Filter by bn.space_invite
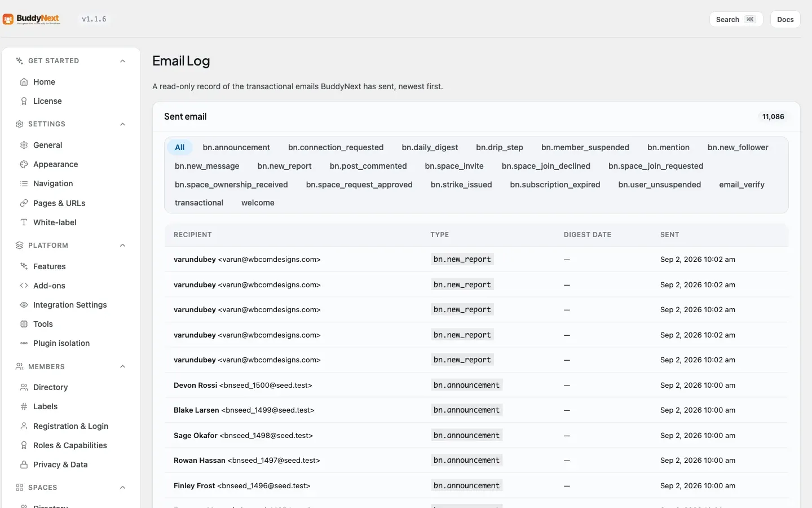812x508 pixels. pos(454,166)
